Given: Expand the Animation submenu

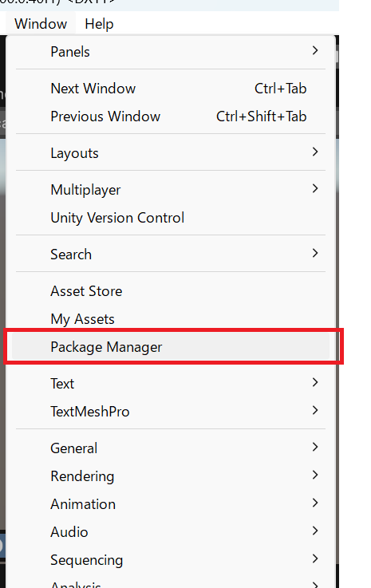Looking at the screenshot, I should coord(171,504).
